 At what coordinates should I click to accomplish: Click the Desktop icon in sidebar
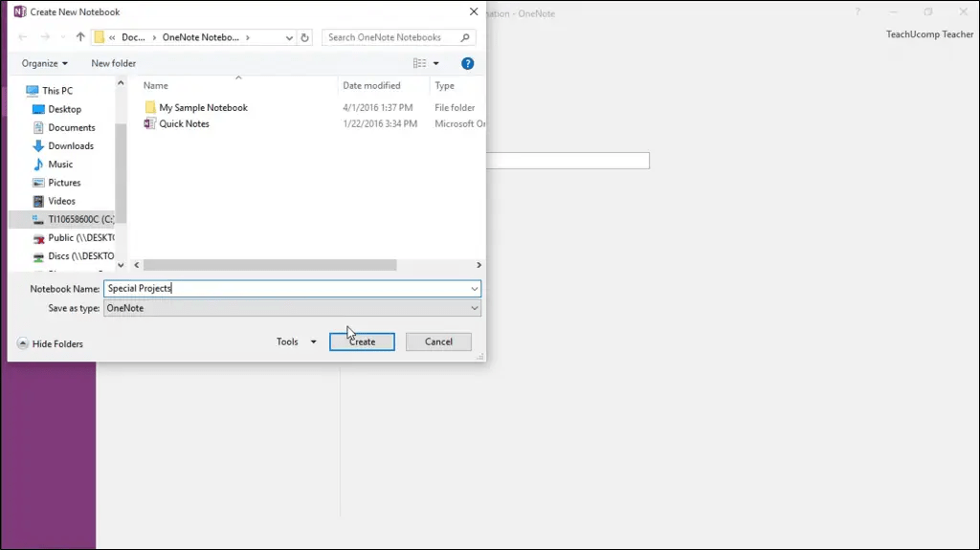click(38, 109)
